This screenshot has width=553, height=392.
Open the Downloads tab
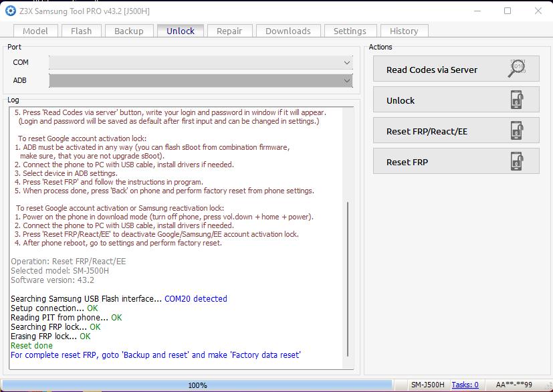(288, 31)
